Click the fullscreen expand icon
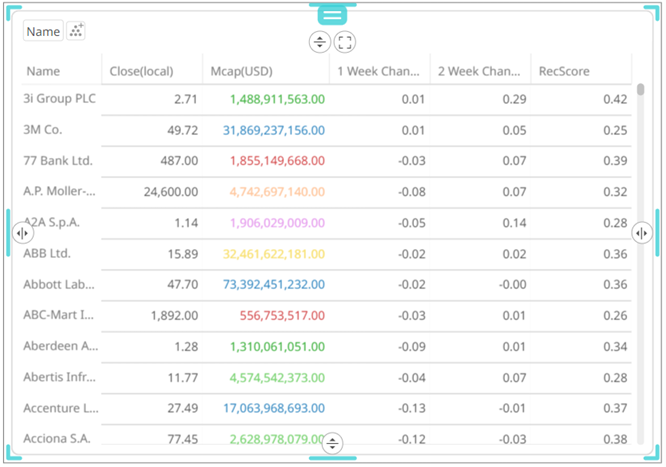Viewport: 666px width, 467px height. [x=345, y=42]
